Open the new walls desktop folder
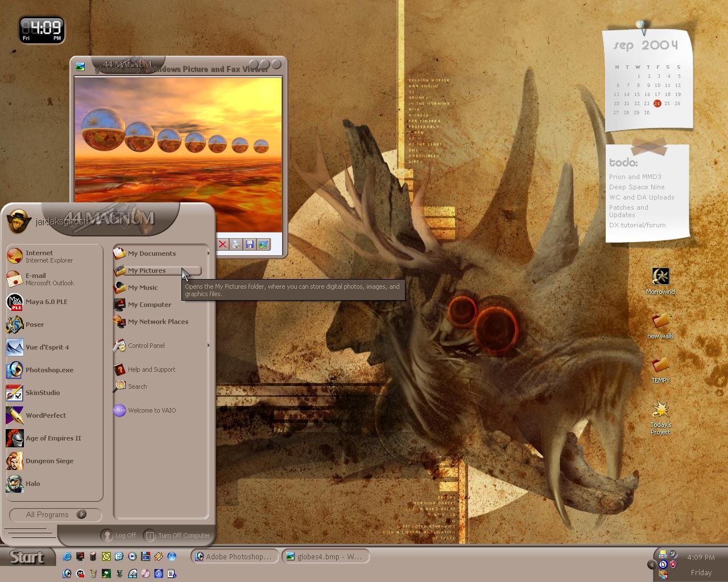The width and height of the screenshot is (728, 582). click(660, 326)
